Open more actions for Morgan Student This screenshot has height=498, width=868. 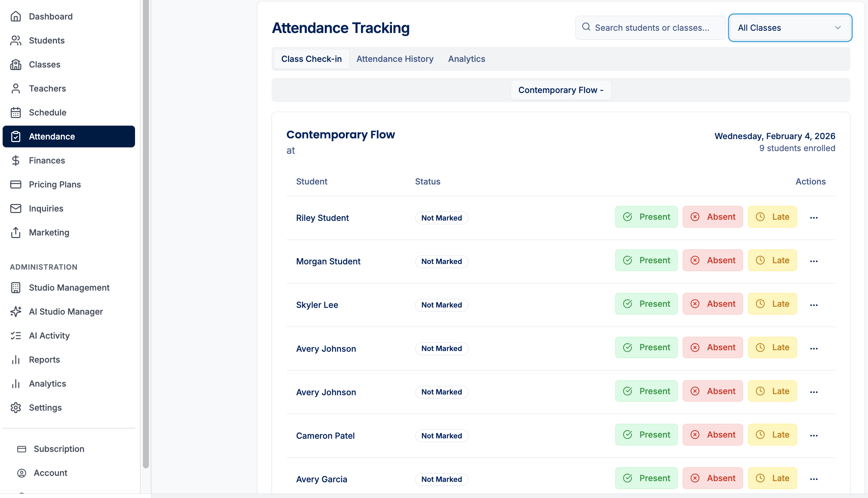[814, 261]
